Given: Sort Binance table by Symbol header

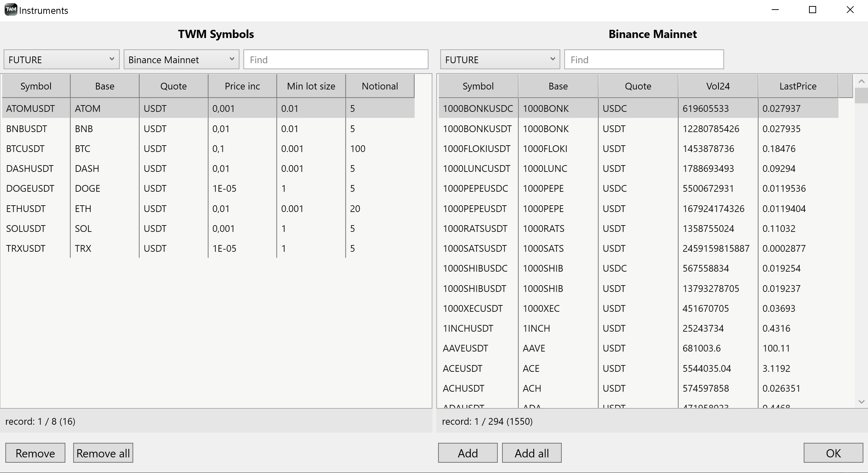Looking at the screenshot, I should click(x=478, y=86).
